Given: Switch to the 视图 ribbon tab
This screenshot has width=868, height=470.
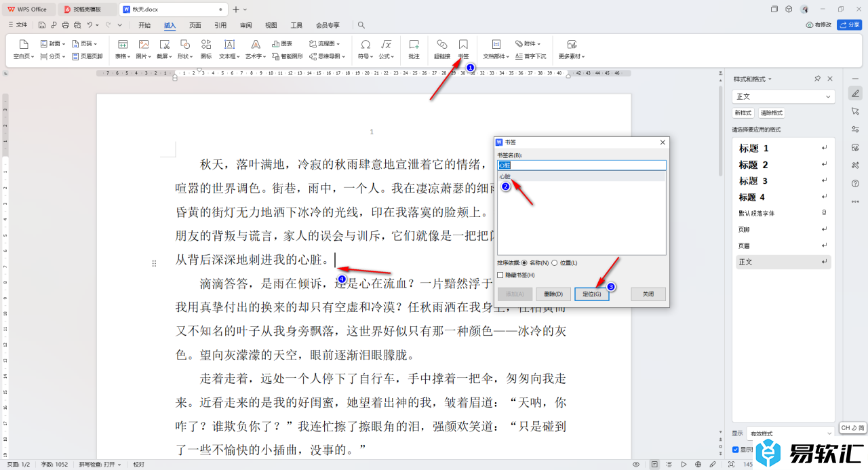Looking at the screenshot, I should 271,25.
